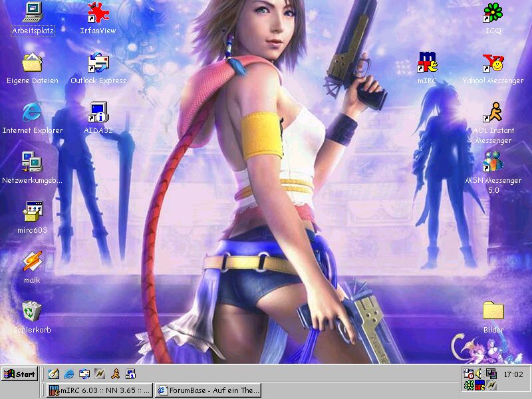Launch Internet Explorer from Quick Launch

(69, 374)
